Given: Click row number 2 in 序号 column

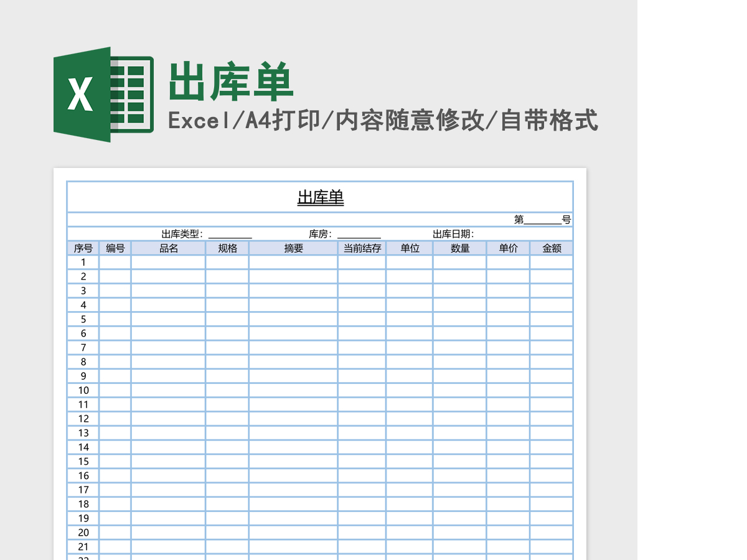Looking at the screenshot, I should coord(83,277).
